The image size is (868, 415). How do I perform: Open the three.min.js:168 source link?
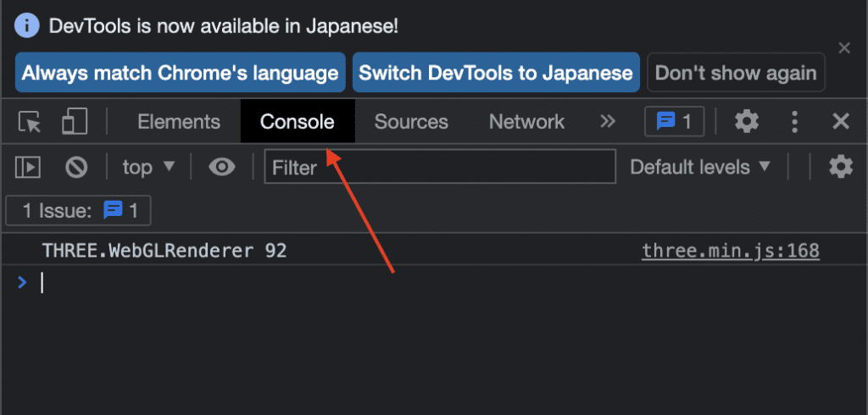coord(731,252)
